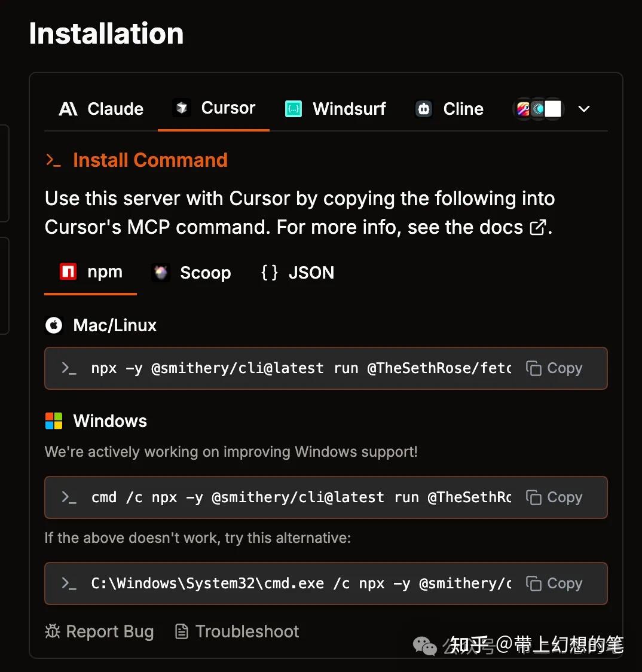Click the Cursor cube icon
Image resolution: width=642 pixels, height=672 pixels.
point(181,108)
